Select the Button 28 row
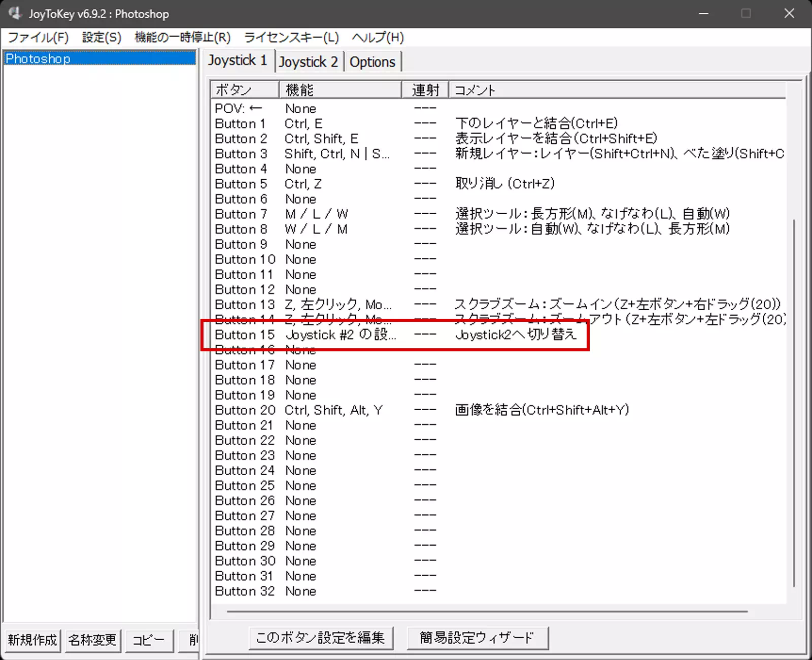The height and width of the screenshot is (660, 812). pyautogui.click(x=499, y=531)
